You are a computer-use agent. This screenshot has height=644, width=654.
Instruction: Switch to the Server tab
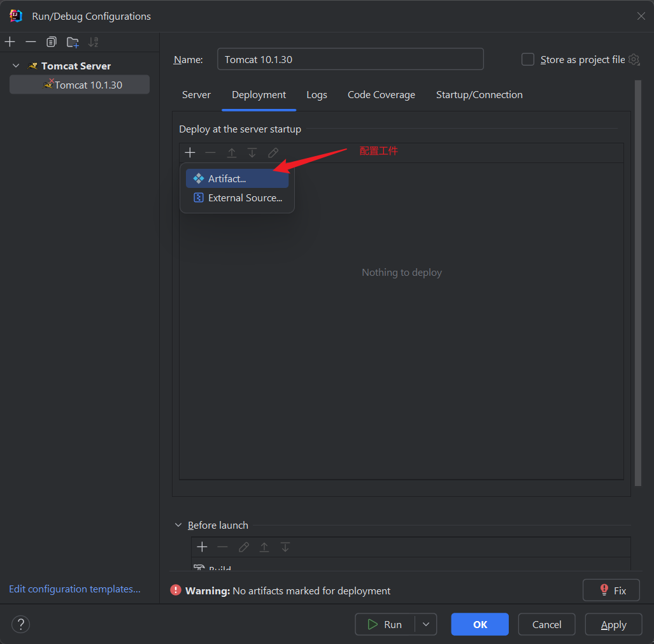pyautogui.click(x=196, y=95)
